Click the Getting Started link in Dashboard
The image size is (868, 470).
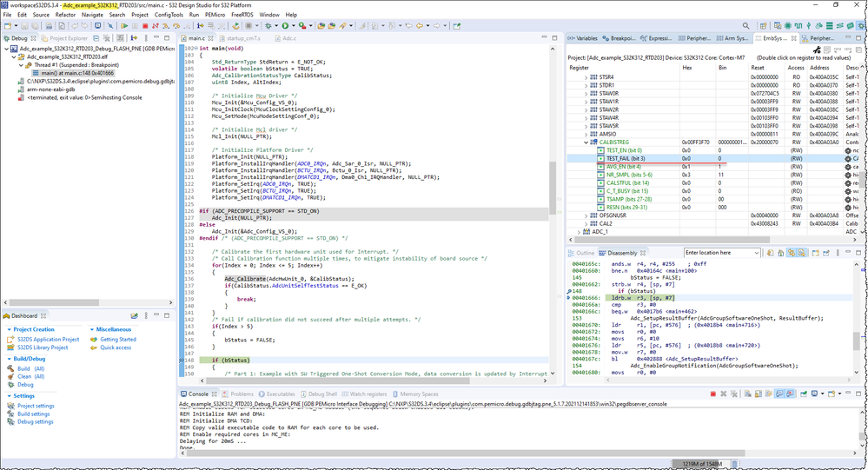(117, 339)
